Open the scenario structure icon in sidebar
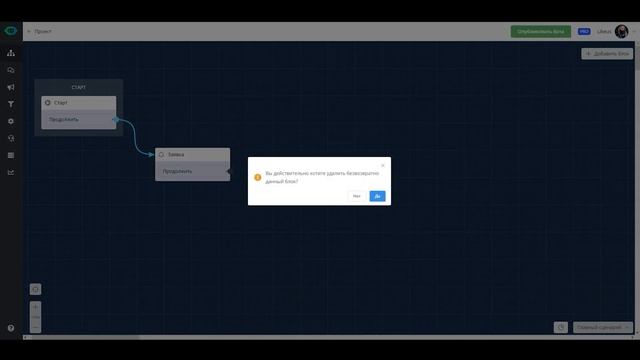 [x=11, y=53]
